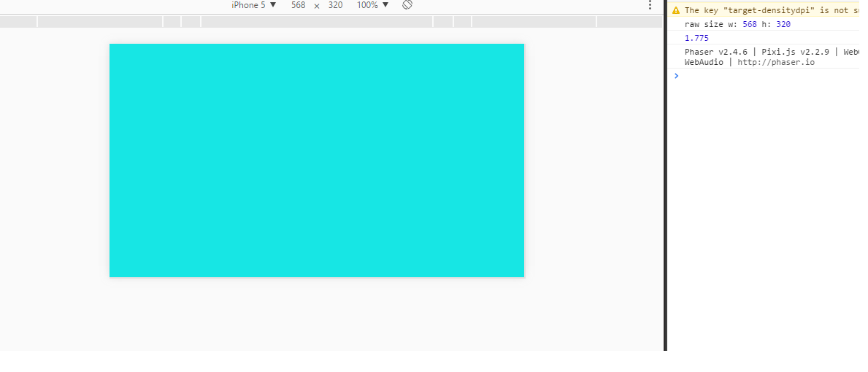
Task: Open the three-dot device toolbar menu
Action: (650, 5)
